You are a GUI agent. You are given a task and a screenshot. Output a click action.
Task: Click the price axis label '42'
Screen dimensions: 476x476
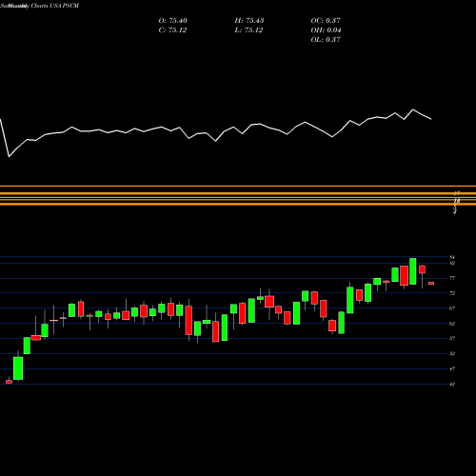(452, 384)
